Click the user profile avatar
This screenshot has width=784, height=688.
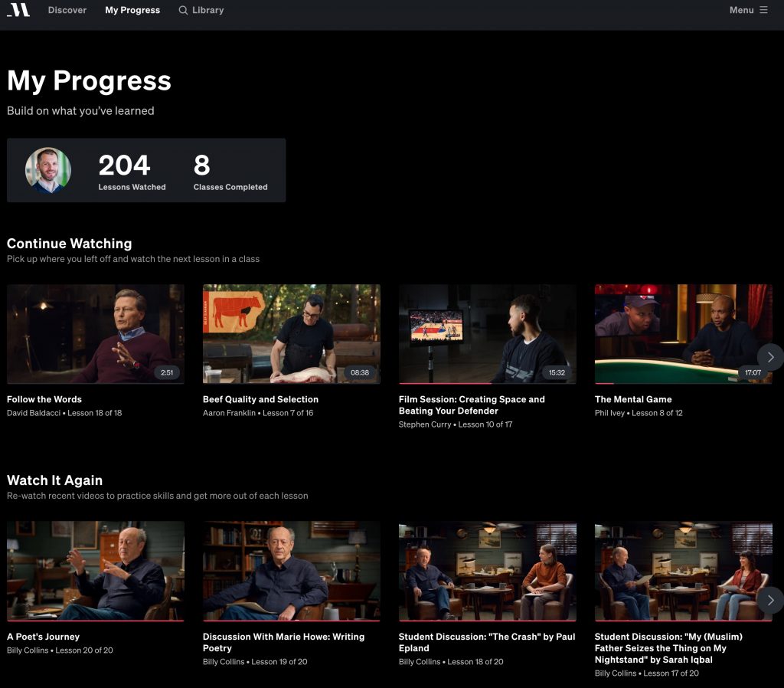pyautogui.click(x=48, y=170)
